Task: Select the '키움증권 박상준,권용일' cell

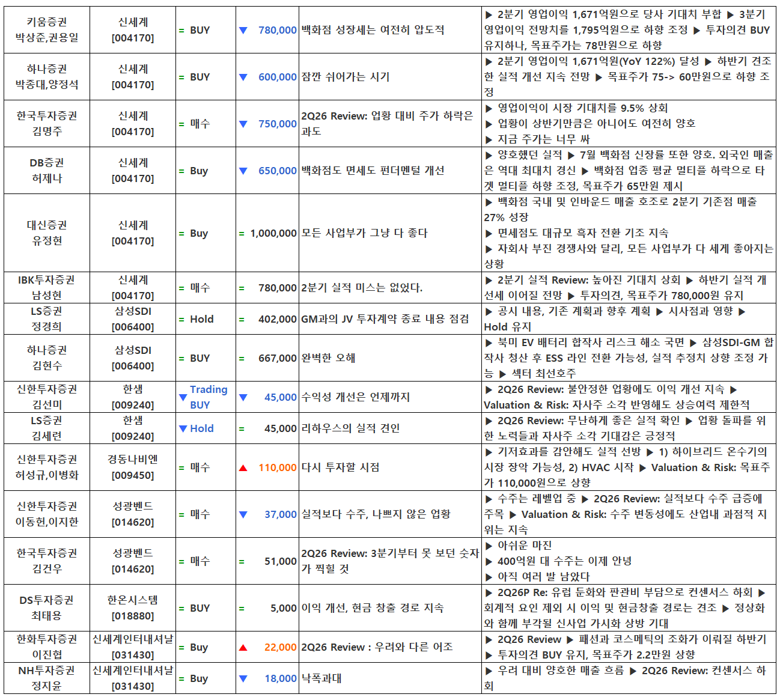Action: pyautogui.click(x=47, y=30)
